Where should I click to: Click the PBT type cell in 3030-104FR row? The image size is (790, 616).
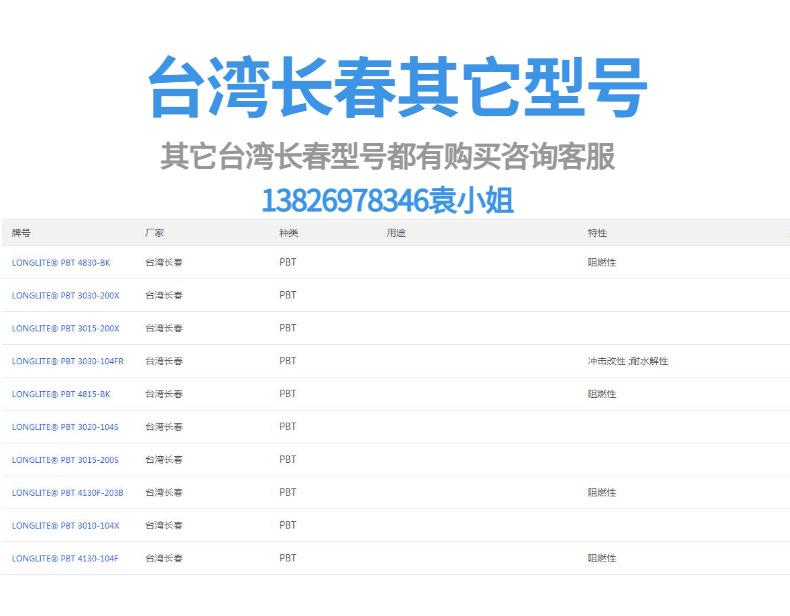288,361
